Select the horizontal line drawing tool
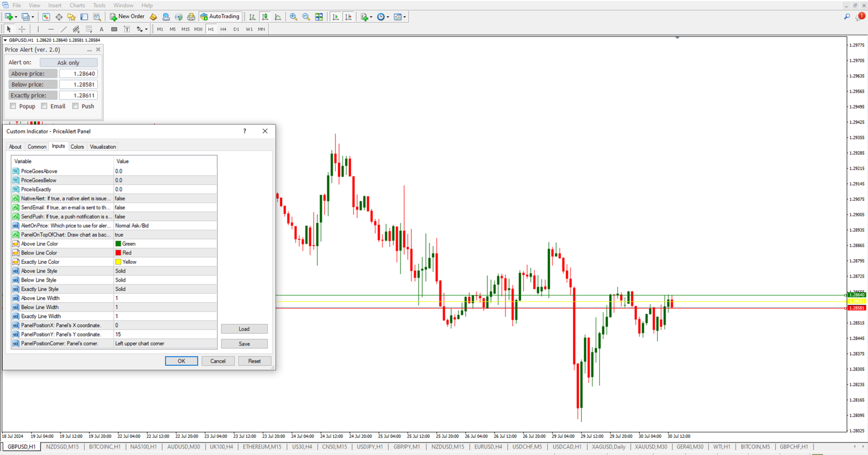 [51, 29]
